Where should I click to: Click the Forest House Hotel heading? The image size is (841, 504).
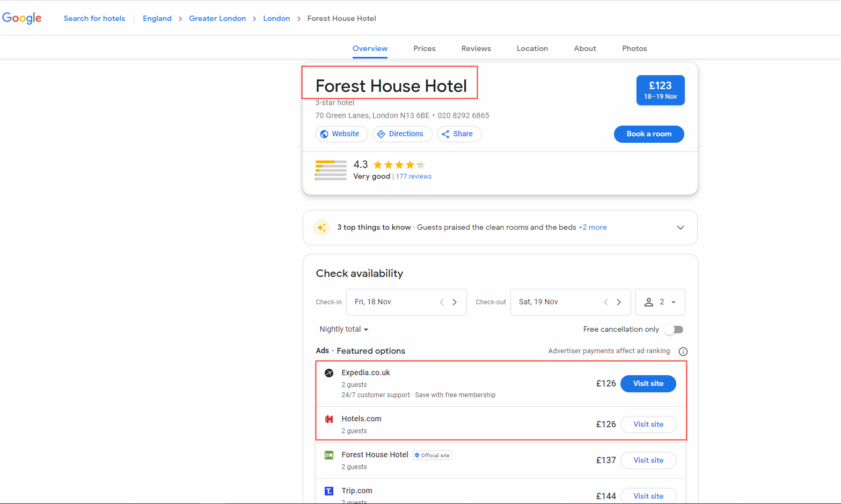(391, 86)
